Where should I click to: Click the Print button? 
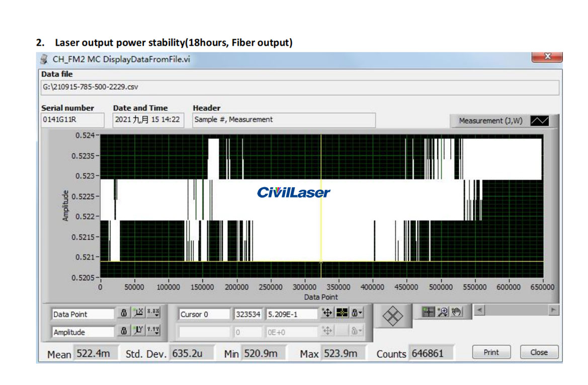tap(491, 352)
